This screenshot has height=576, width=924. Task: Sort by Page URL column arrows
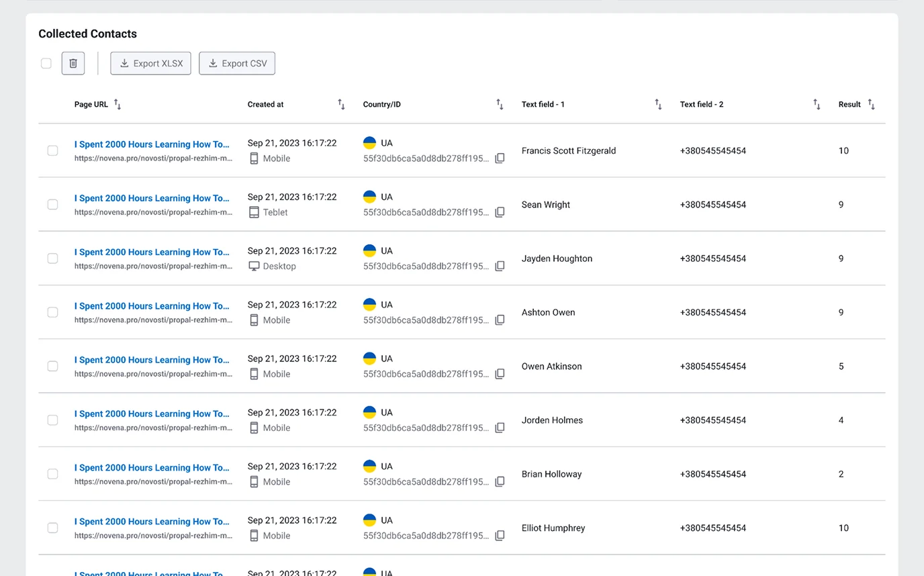tap(118, 104)
